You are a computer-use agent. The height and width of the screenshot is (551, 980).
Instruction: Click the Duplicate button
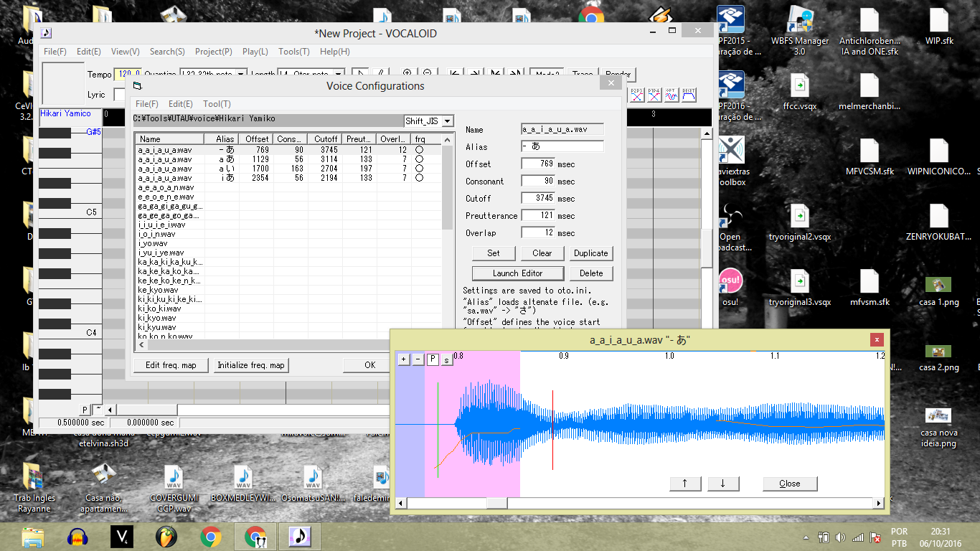click(x=591, y=253)
